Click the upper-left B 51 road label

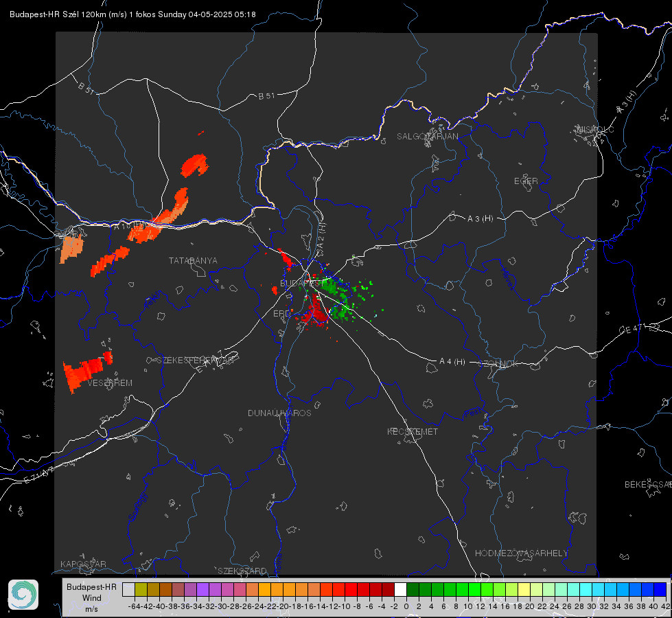(86, 88)
